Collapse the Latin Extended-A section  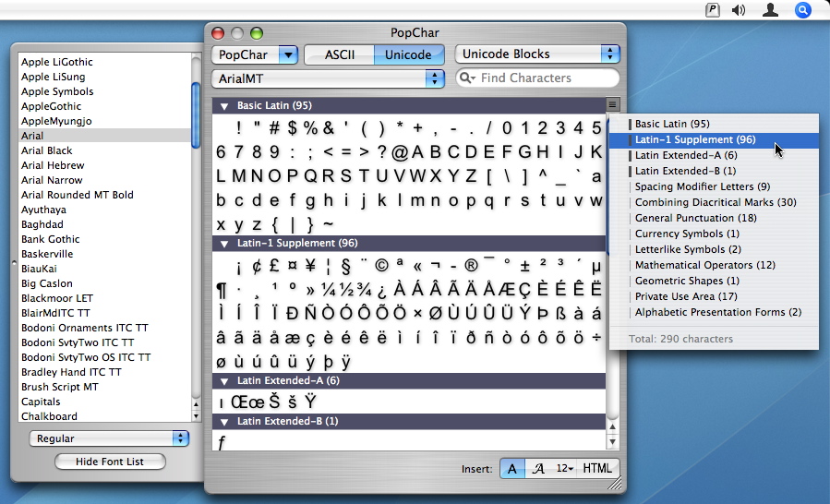(224, 380)
